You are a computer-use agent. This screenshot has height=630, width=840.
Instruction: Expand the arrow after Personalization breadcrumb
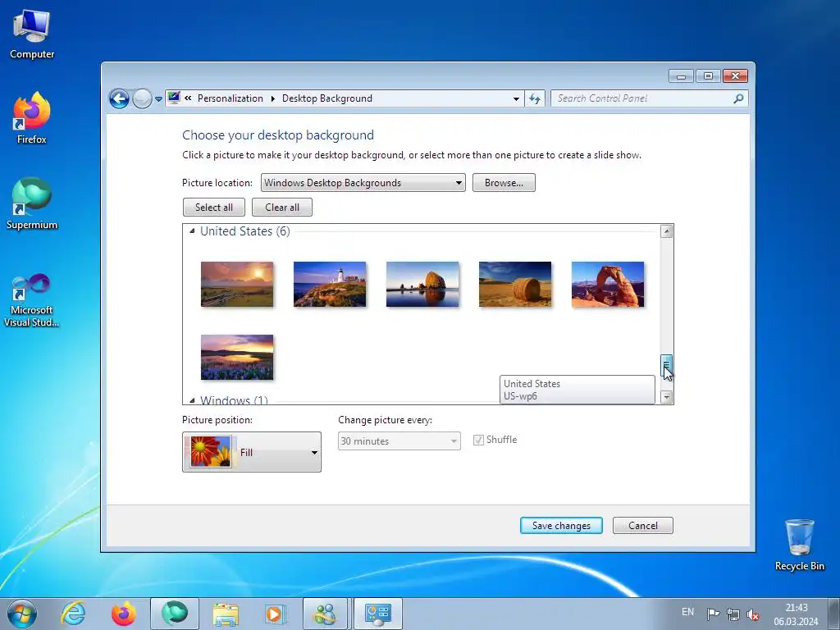click(x=272, y=98)
